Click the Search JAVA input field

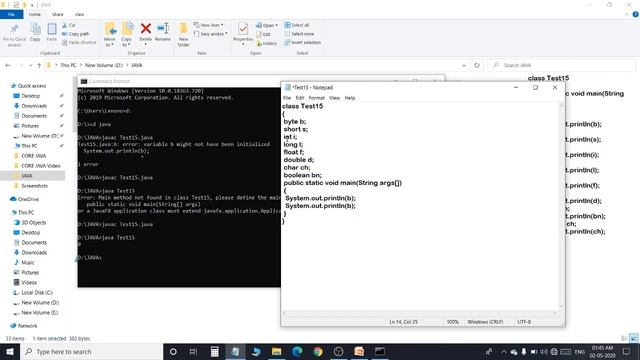click(562, 65)
